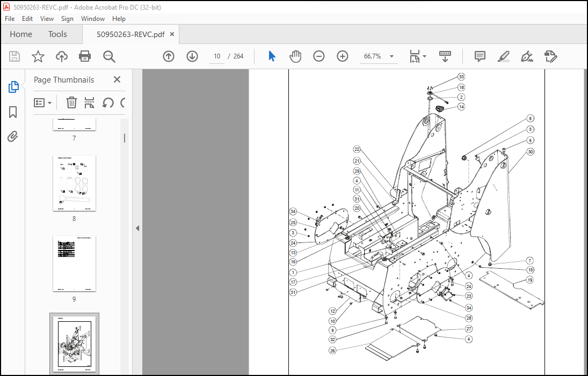The width and height of the screenshot is (588, 376).
Task: Rotate page counterclockwise in thumbnails panel
Action: click(108, 102)
